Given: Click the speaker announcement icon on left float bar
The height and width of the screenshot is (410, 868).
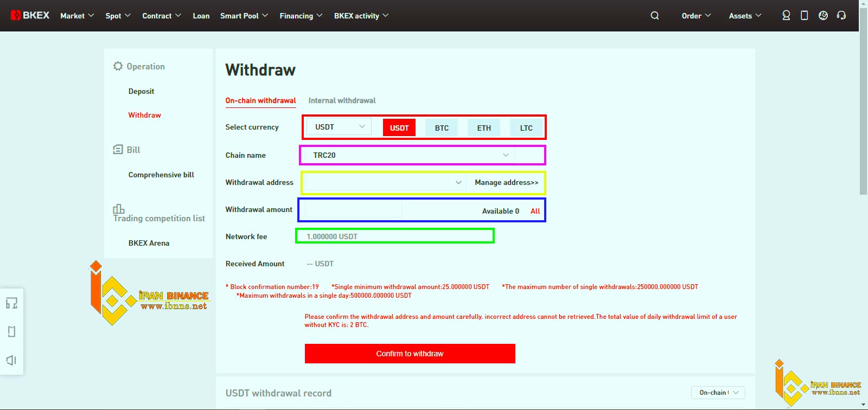Looking at the screenshot, I should 11,360.
